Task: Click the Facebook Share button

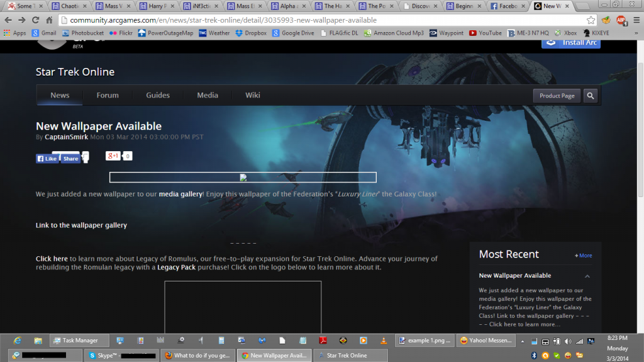Action: pyautogui.click(x=70, y=159)
